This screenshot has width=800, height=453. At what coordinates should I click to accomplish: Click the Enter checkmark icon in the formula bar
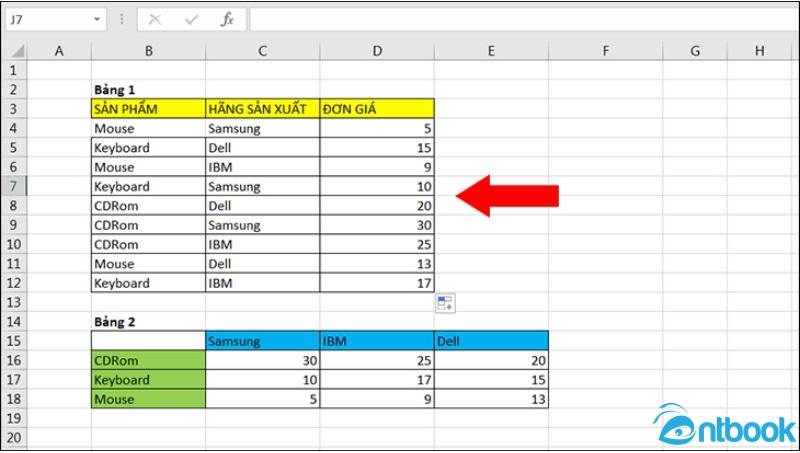pos(191,20)
